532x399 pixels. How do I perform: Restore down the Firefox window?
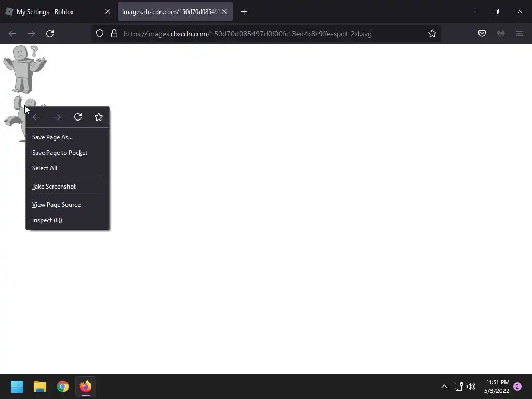[496, 11]
